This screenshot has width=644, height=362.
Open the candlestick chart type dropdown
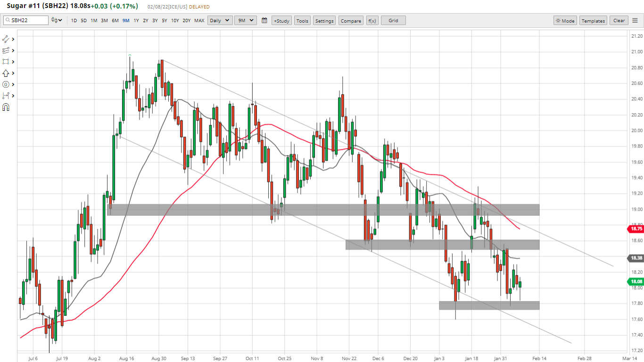57,20
